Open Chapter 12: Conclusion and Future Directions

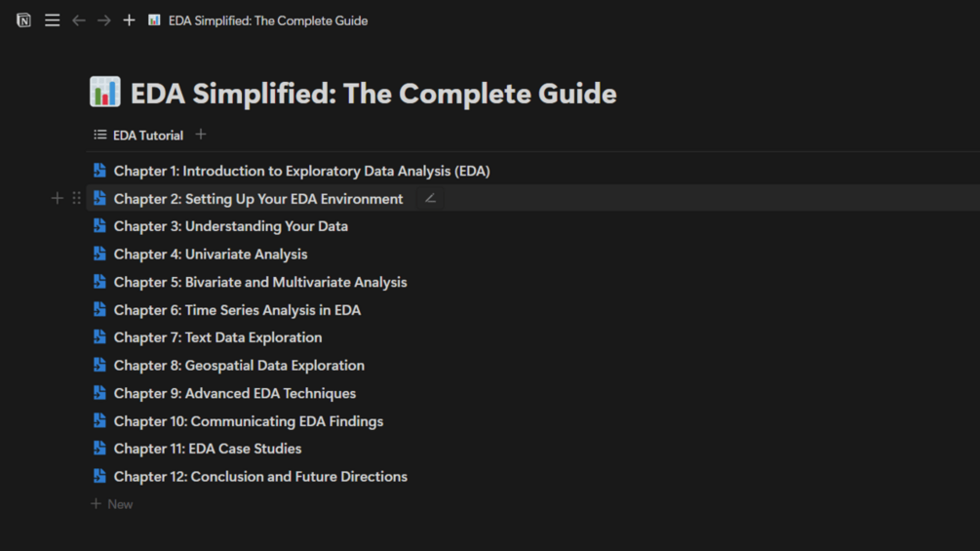[260, 477]
